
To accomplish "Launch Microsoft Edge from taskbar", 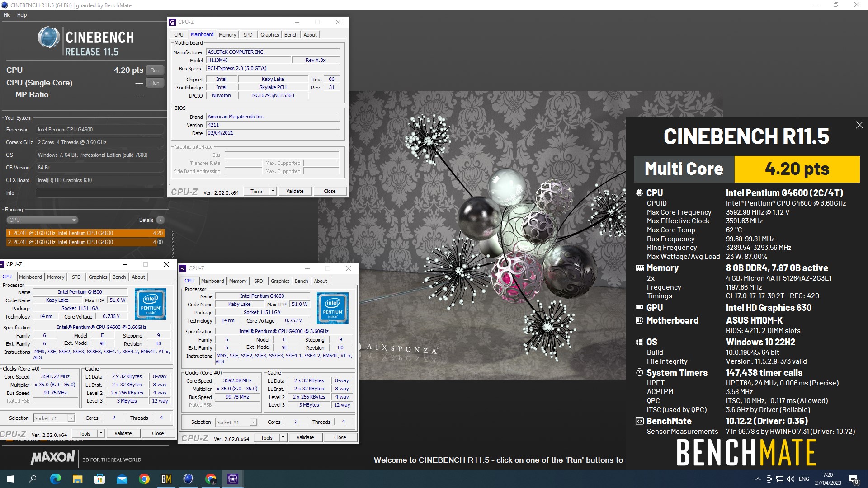I will pyautogui.click(x=55, y=479).
